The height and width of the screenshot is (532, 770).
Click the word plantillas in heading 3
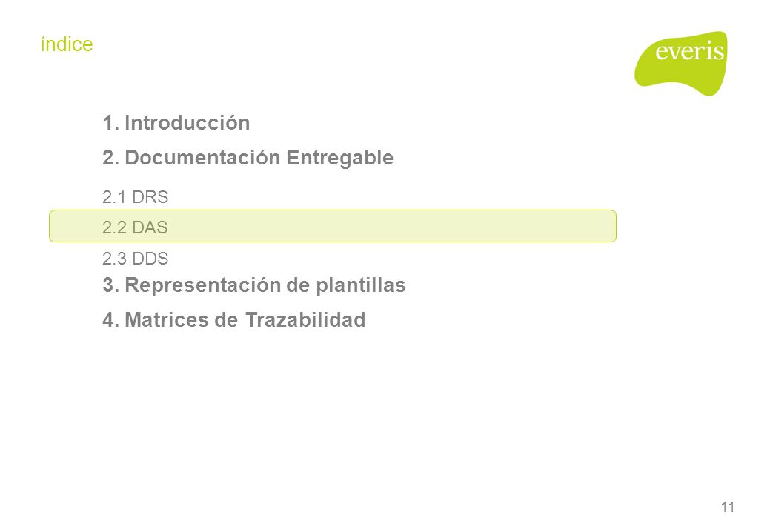tap(361, 285)
